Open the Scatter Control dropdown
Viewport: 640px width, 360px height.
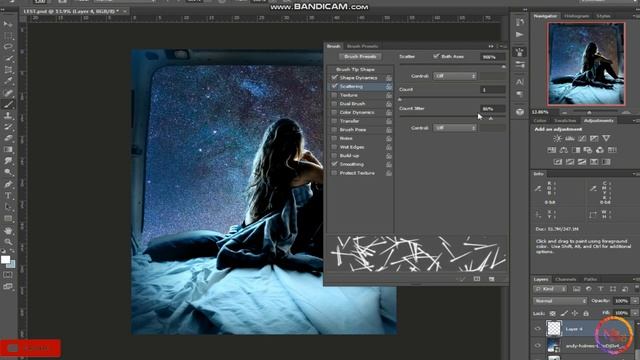click(455, 76)
